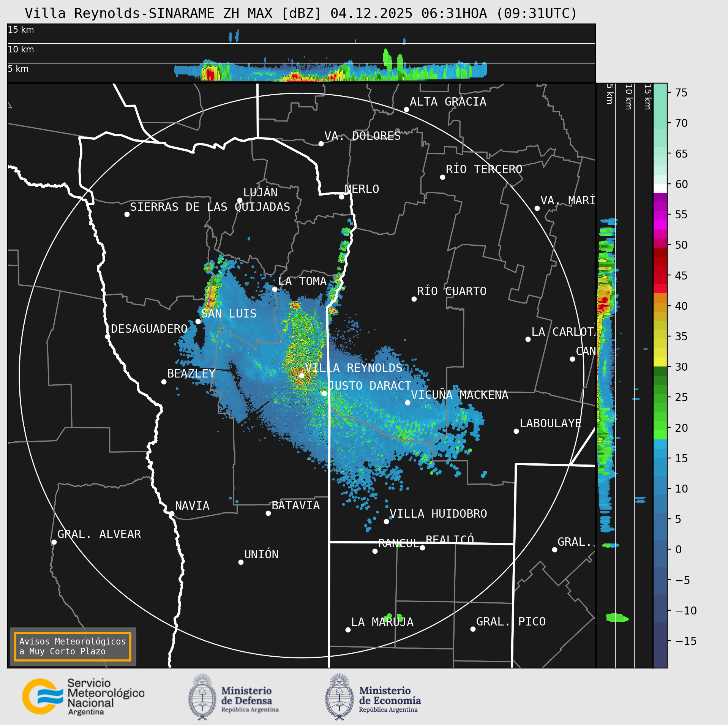Click the SAN LUIS city label
The height and width of the screenshot is (725, 728).
click(x=229, y=313)
